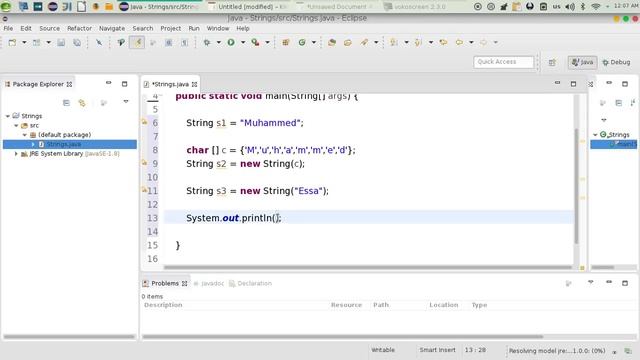The width and height of the screenshot is (640, 360).
Task: Click the New Java Class icon
Action: [x=302, y=42]
